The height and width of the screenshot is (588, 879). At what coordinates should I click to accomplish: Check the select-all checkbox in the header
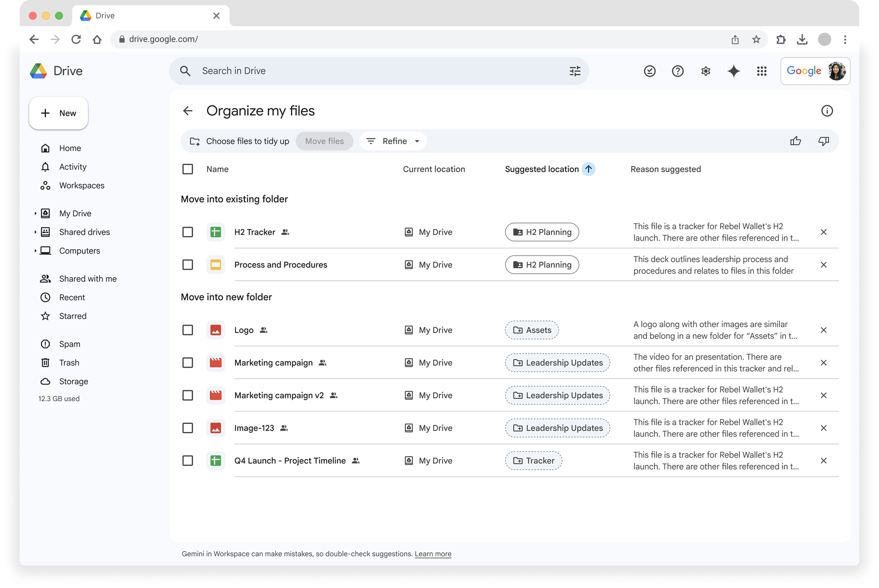[x=188, y=169]
